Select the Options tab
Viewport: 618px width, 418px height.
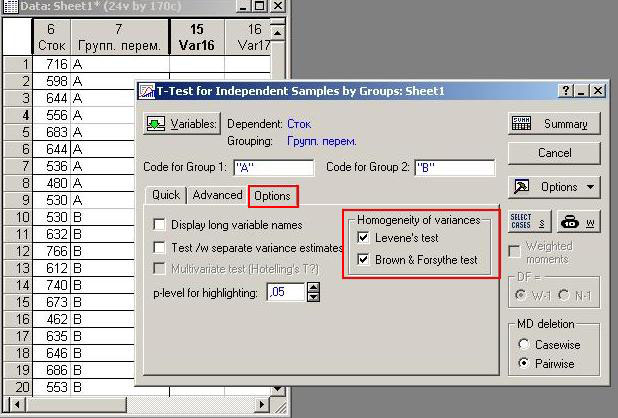pyautogui.click(x=272, y=196)
